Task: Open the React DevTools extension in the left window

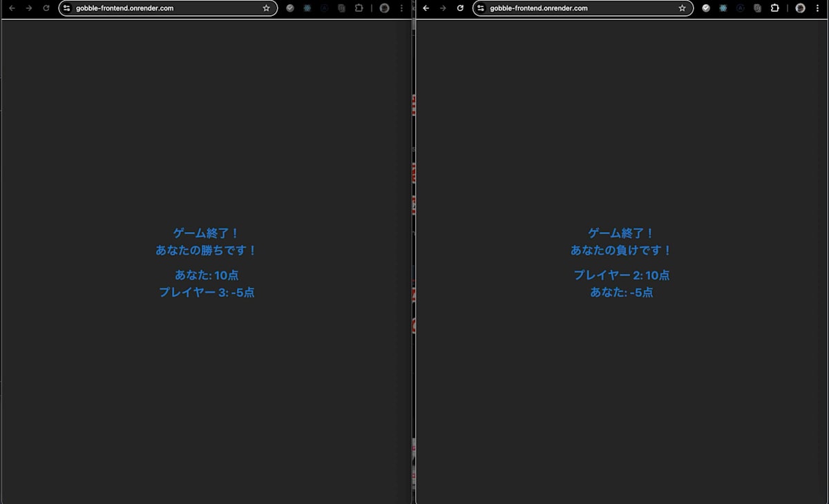Action: (x=307, y=8)
